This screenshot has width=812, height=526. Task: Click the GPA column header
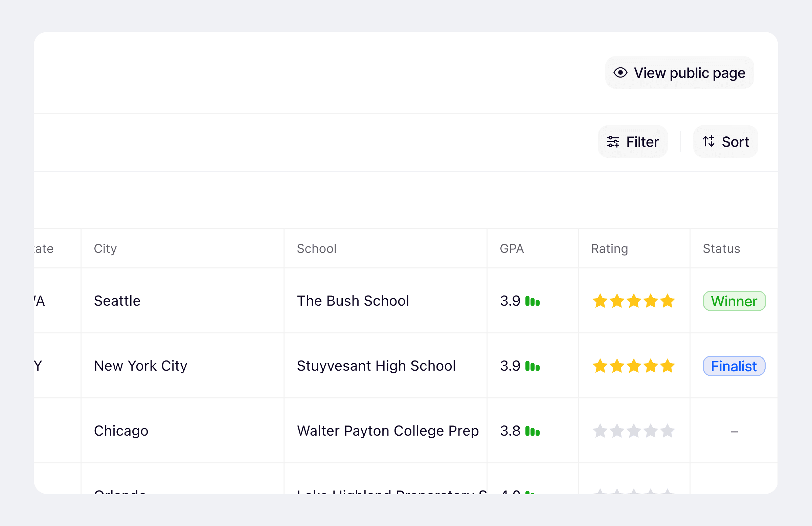pos(512,248)
